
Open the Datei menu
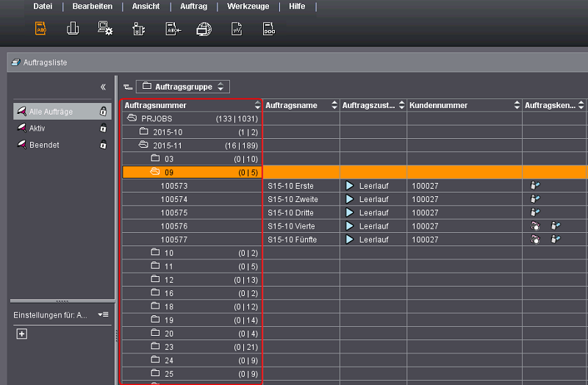43,7
